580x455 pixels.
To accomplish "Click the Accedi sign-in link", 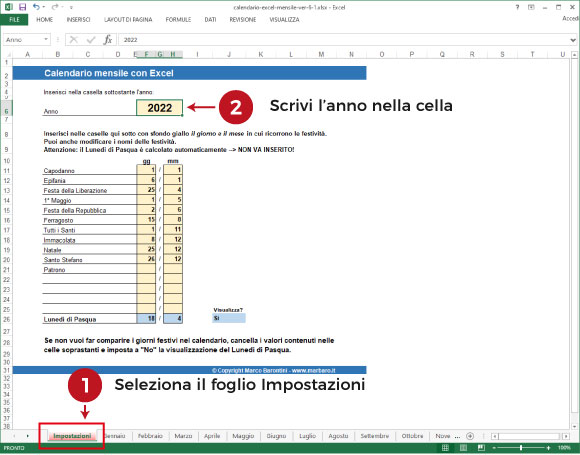I will click(571, 19).
